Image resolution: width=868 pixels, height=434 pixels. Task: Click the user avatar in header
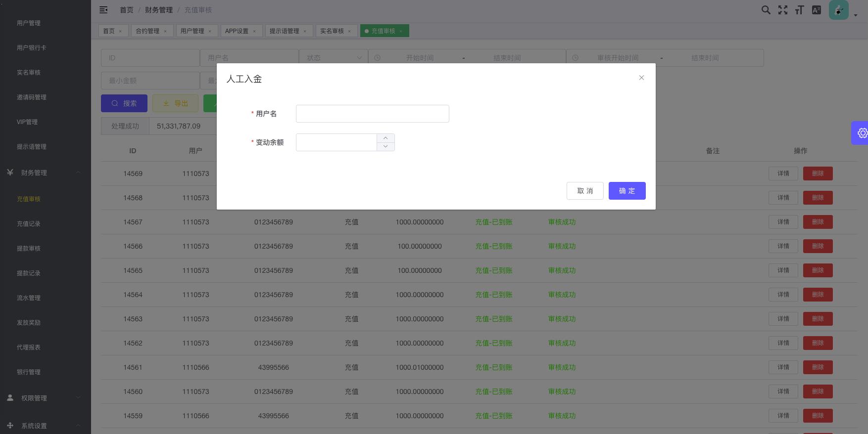838,10
